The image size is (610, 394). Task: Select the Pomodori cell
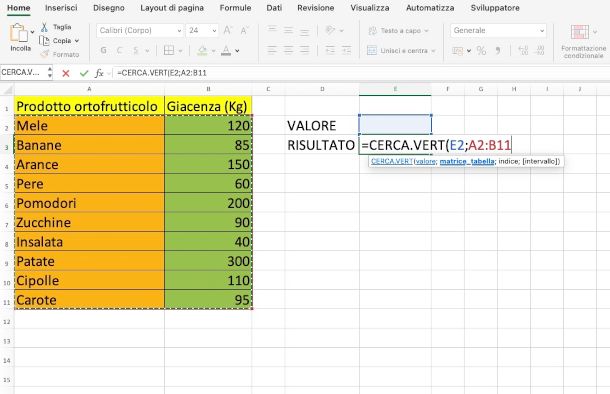[89, 203]
